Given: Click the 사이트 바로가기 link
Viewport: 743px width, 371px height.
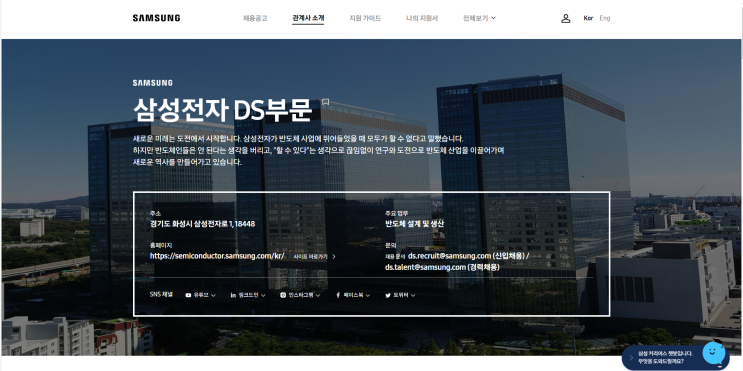Looking at the screenshot, I should 314,256.
